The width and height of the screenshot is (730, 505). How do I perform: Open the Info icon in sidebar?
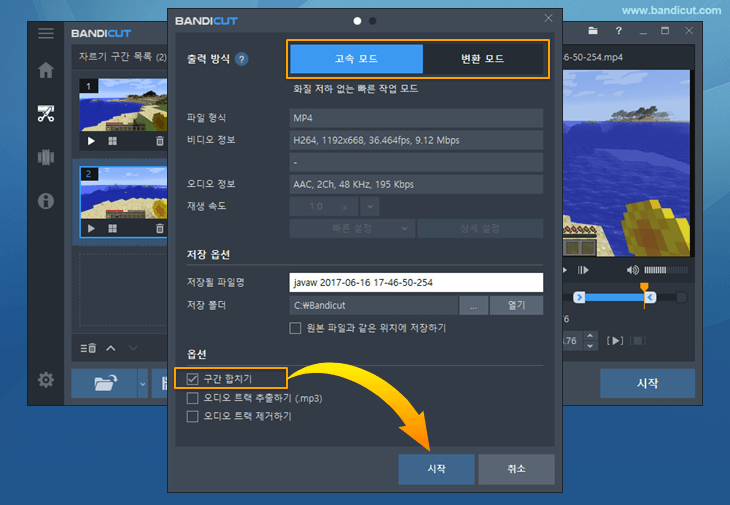click(46, 201)
